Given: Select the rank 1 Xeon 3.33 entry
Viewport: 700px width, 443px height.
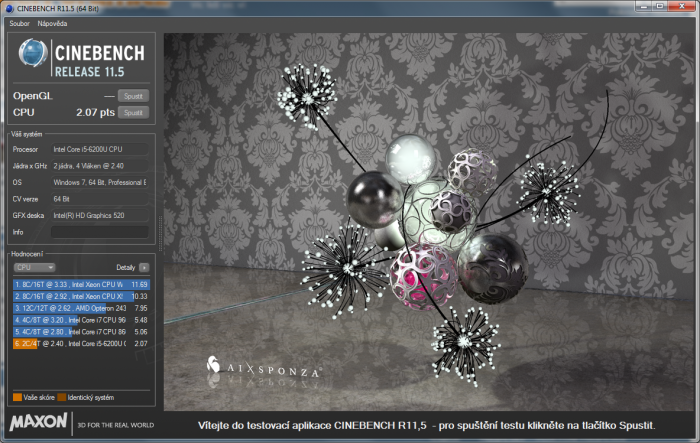Looking at the screenshot, I should [80, 284].
